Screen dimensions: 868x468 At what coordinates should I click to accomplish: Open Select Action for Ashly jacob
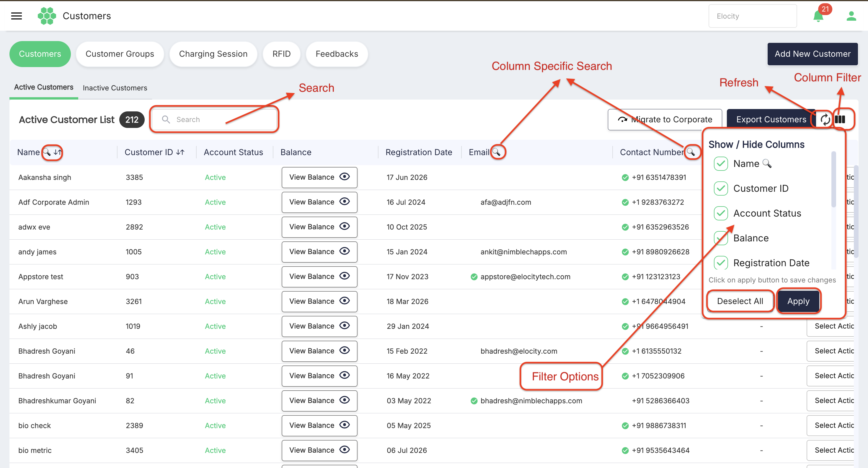point(830,326)
